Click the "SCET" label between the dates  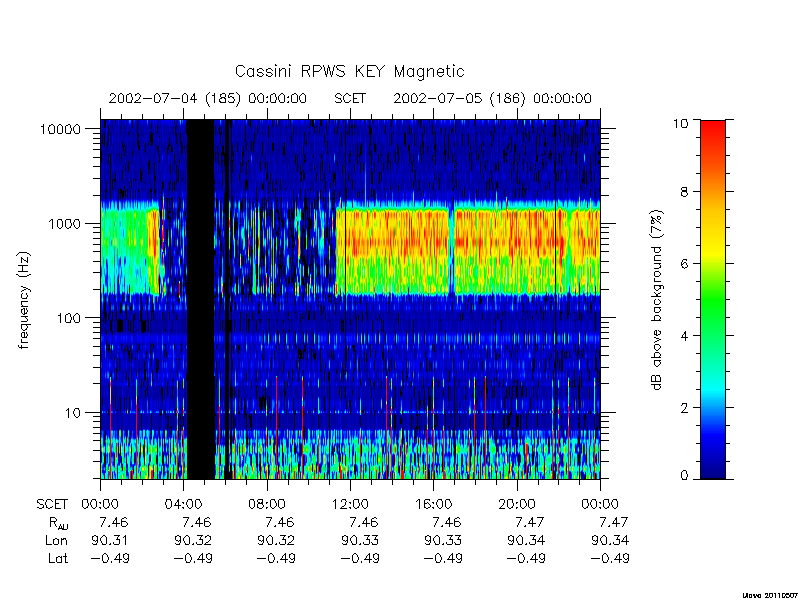[x=350, y=98]
